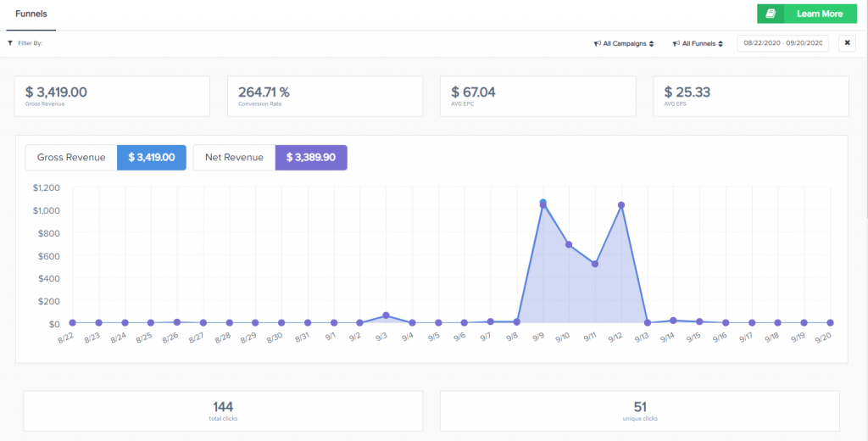This screenshot has height=441, width=868.
Task: Click the purple $3,389.90 net revenue badge
Action: point(311,158)
